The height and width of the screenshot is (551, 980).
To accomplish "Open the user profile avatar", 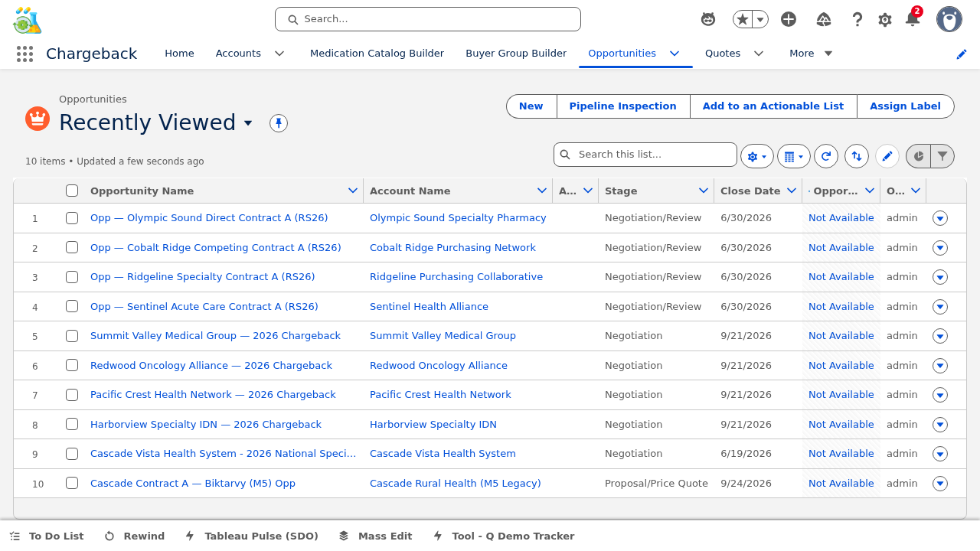I will 949,19.
